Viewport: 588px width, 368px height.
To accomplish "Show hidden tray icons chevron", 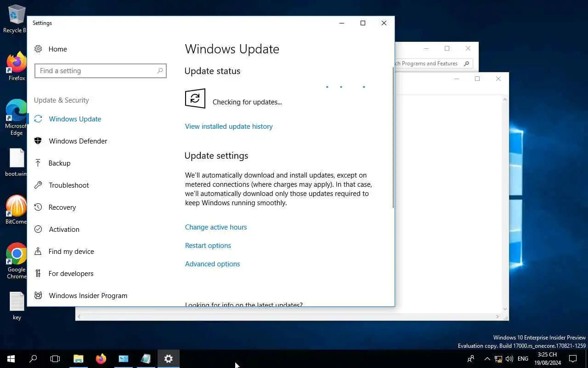I will [x=487, y=359].
